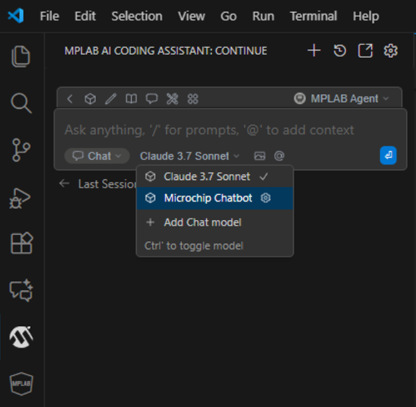Viewport: 416px width, 407px height.
Task: Open the Go menu
Action: [x=228, y=16]
